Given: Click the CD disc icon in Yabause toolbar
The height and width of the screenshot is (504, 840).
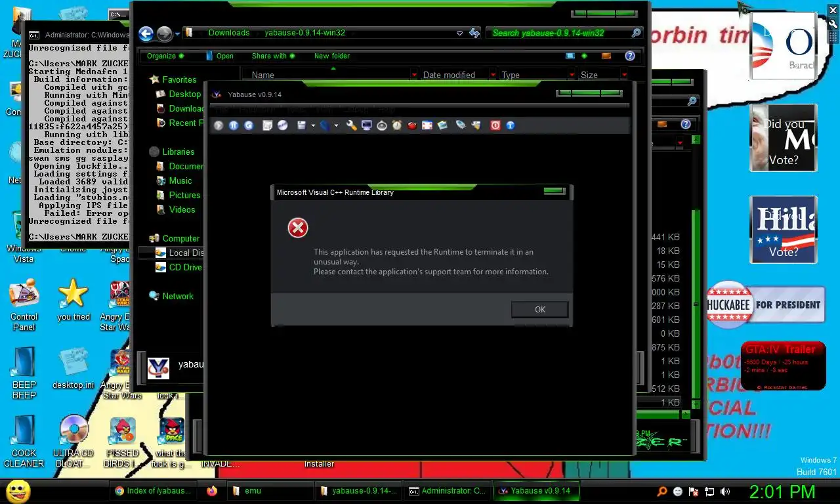Looking at the screenshot, I should pyautogui.click(x=283, y=125).
